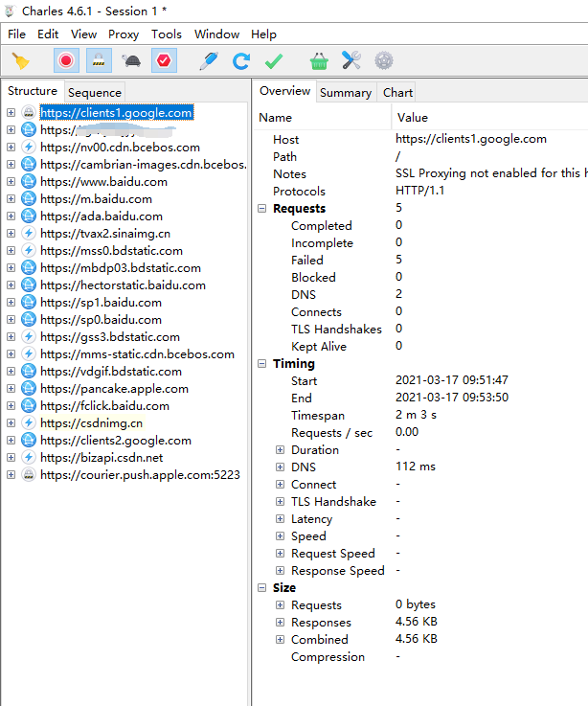This screenshot has height=706, width=588.
Task: Expand the Responses size row
Action: point(280,623)
